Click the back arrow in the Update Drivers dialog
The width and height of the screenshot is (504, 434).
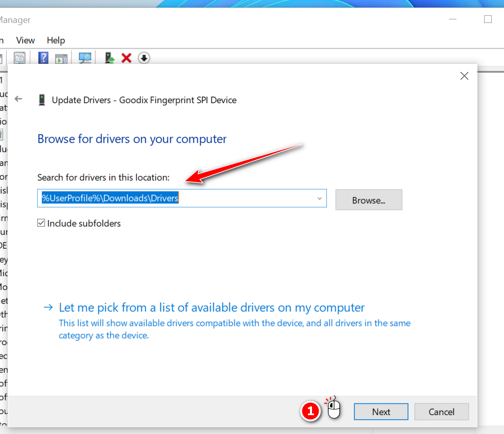[19, 99]
